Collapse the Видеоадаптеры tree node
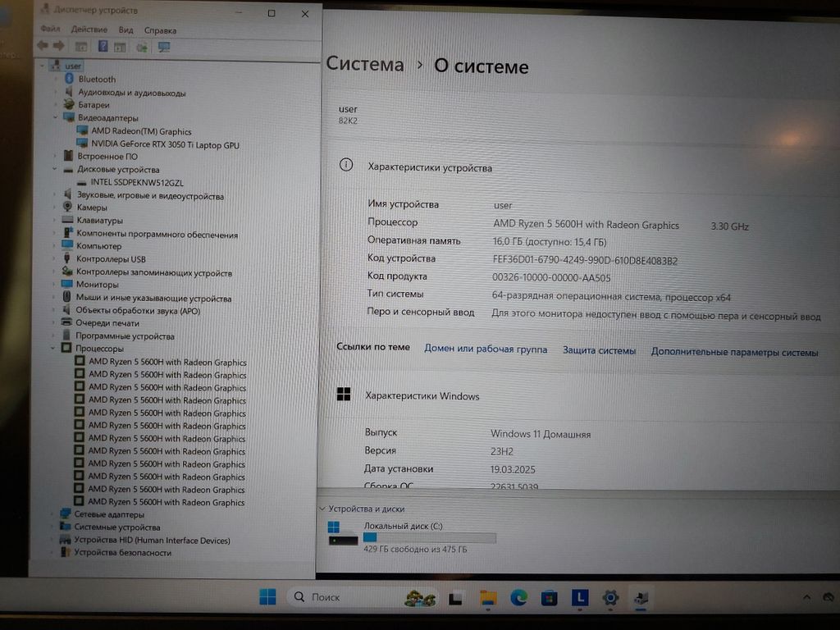Image resolution: width=840 pixels, height=630 pixels. (x=57, y=118)
